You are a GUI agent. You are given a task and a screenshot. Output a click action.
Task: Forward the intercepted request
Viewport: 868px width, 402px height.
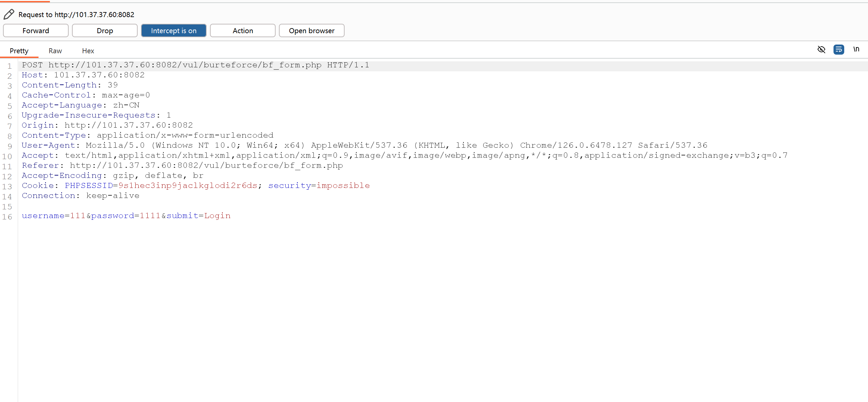point(36,31)
